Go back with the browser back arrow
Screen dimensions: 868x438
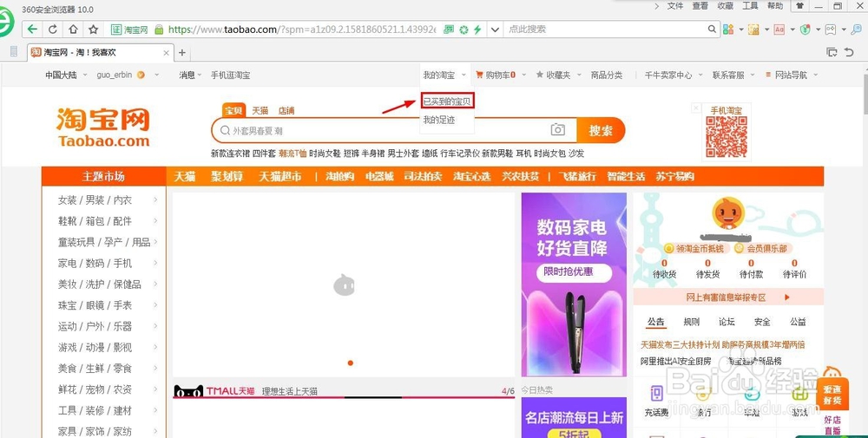[33, 29]
